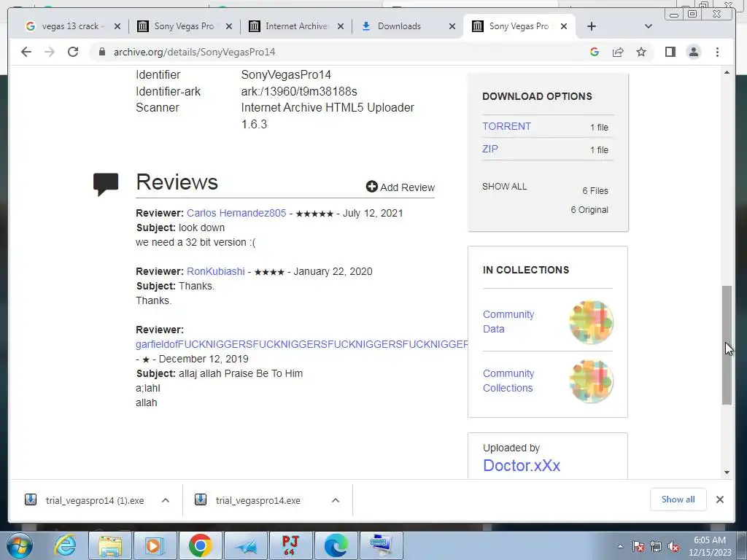Open the Community Data collection link

[x=508, y=322]
